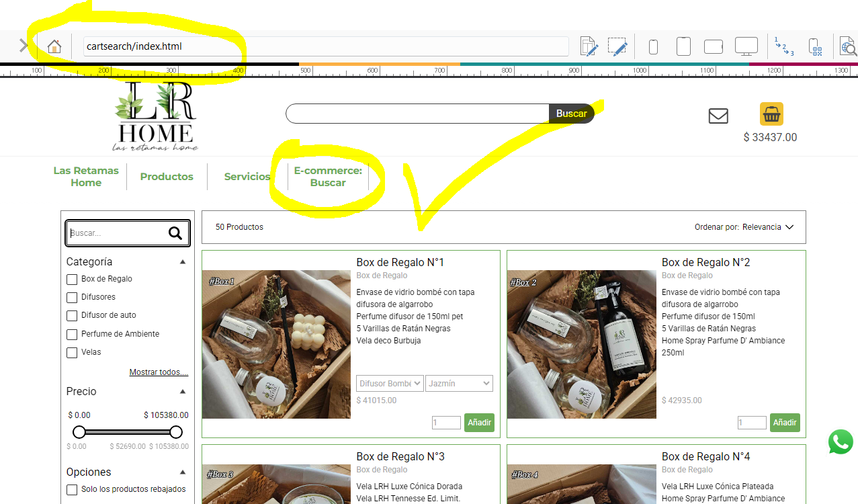Open Box de Regalo N°1 title
Screen dimensions: 858x504
(400, 262)
